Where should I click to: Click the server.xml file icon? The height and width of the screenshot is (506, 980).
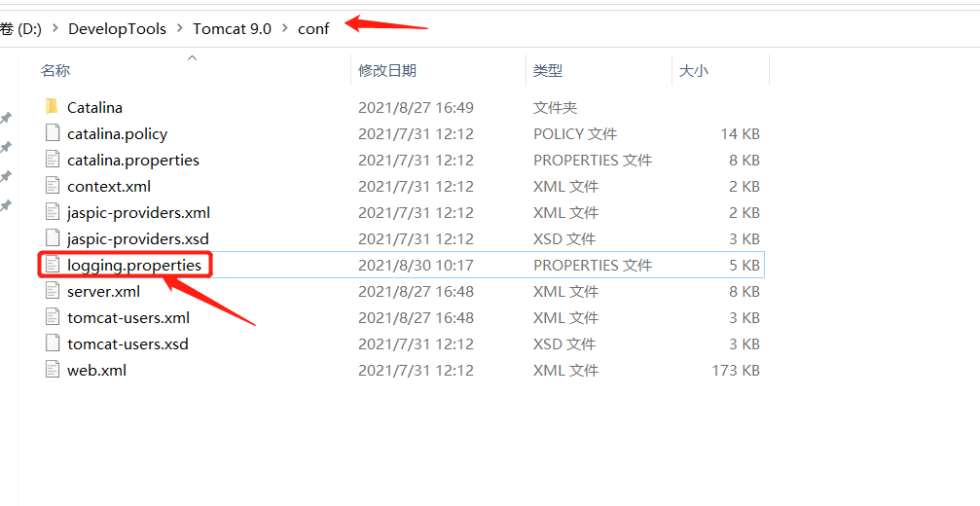pyautogui.click(x=52, y=291)
